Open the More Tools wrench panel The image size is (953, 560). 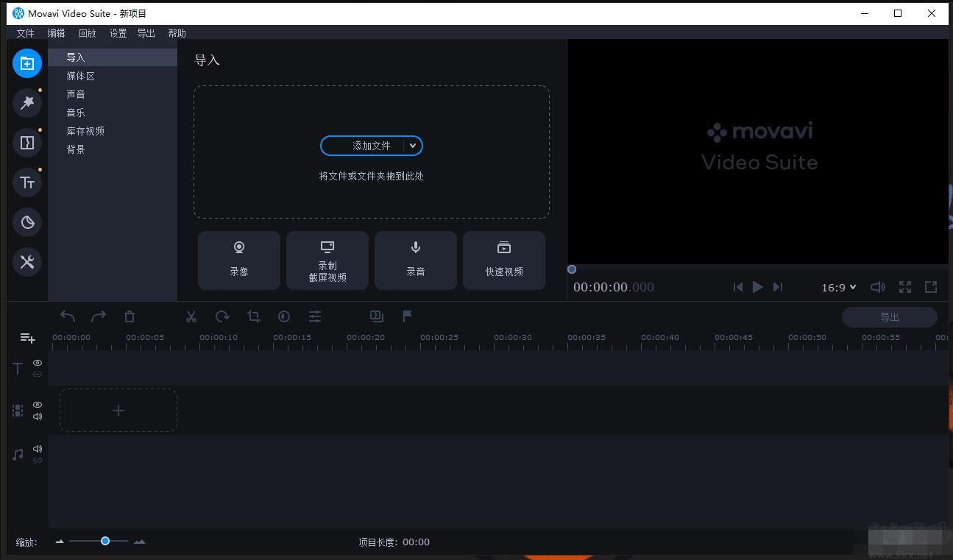(x=27, y=262)
